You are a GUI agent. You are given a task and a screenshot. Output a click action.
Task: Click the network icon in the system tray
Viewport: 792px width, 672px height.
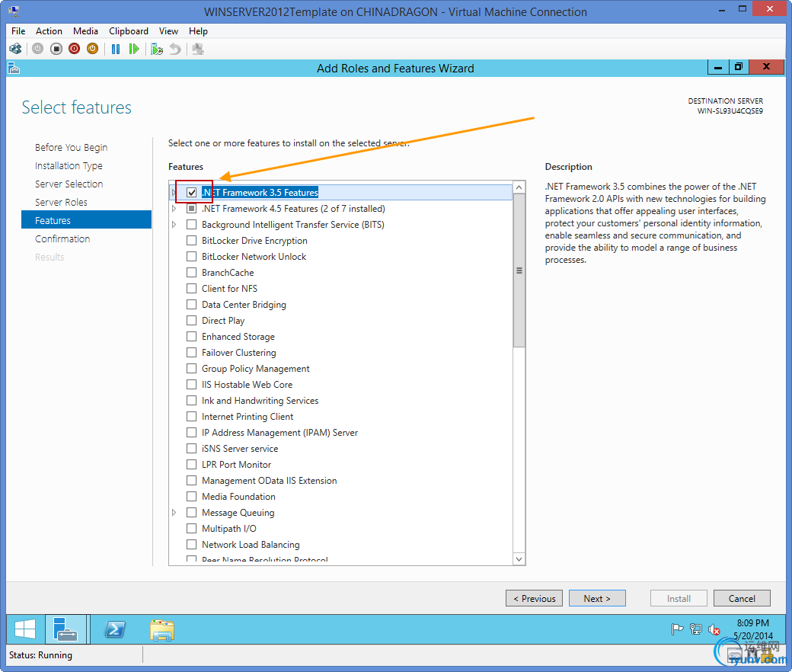tap(695, 629)
